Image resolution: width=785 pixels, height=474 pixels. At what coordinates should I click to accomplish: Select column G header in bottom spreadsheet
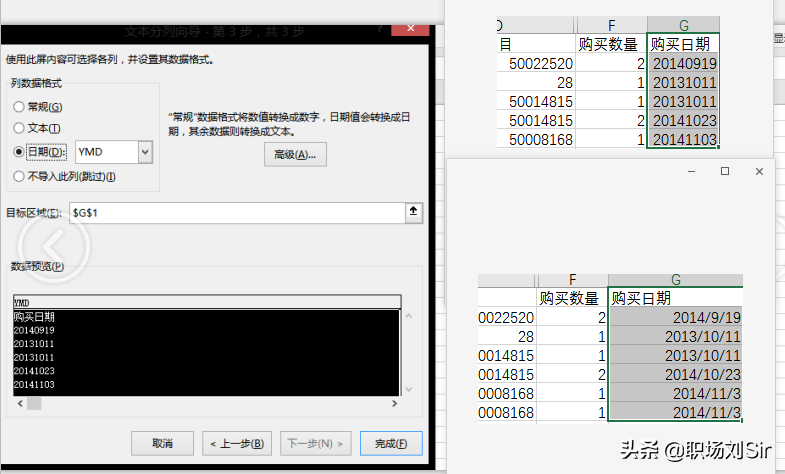pyautogui.click(x=675, y=280)
